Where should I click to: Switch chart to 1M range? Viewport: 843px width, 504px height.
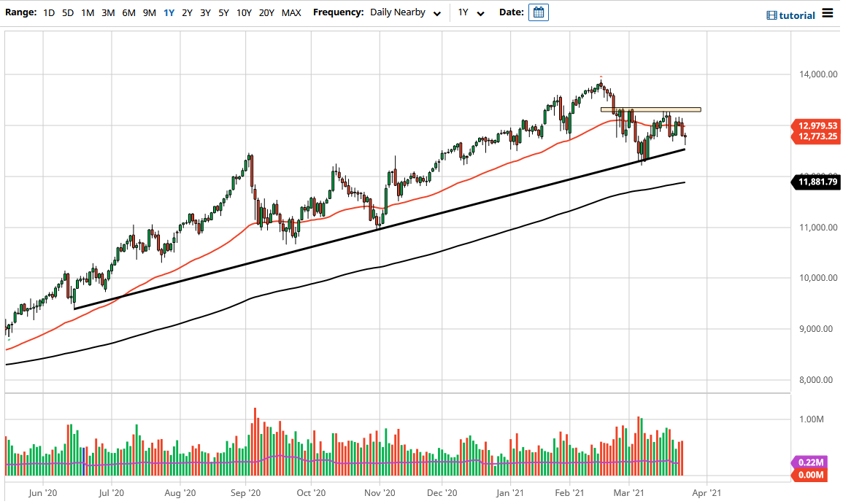click(x=88, y=12)
